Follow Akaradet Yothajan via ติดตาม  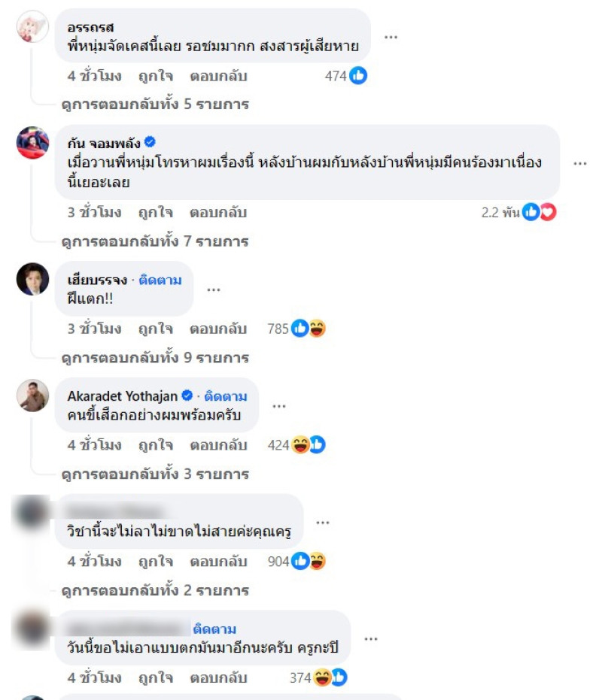[225, 396]
